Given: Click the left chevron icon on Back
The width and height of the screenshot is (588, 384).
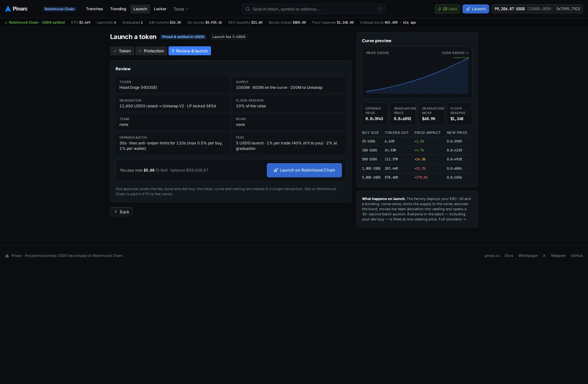Looking at the screenshot, I should pos(116,212).
